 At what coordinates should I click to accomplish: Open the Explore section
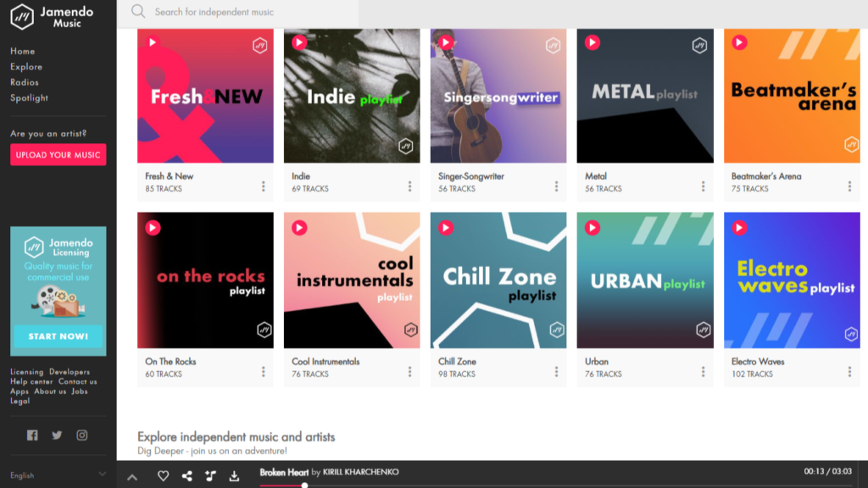coord(26,66)
